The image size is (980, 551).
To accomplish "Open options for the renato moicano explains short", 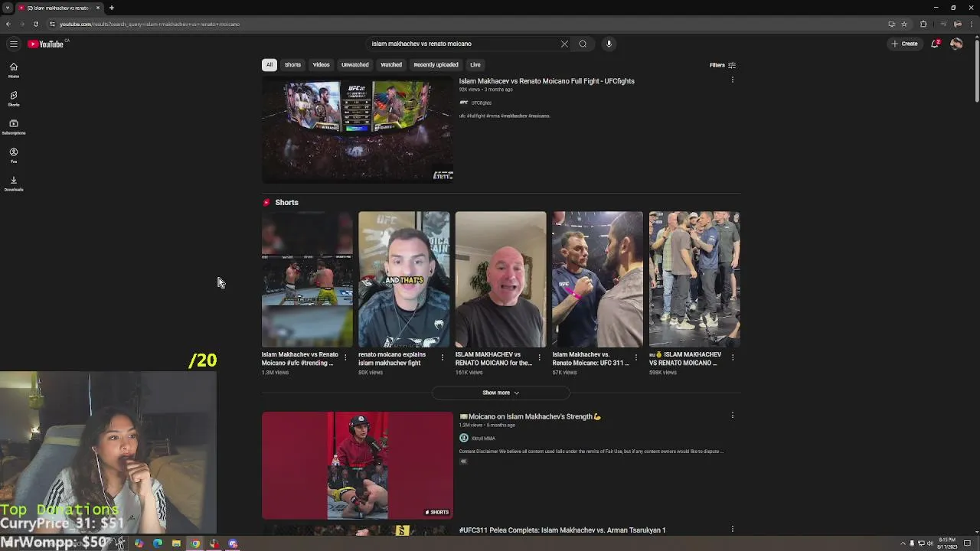I will 442,357.
